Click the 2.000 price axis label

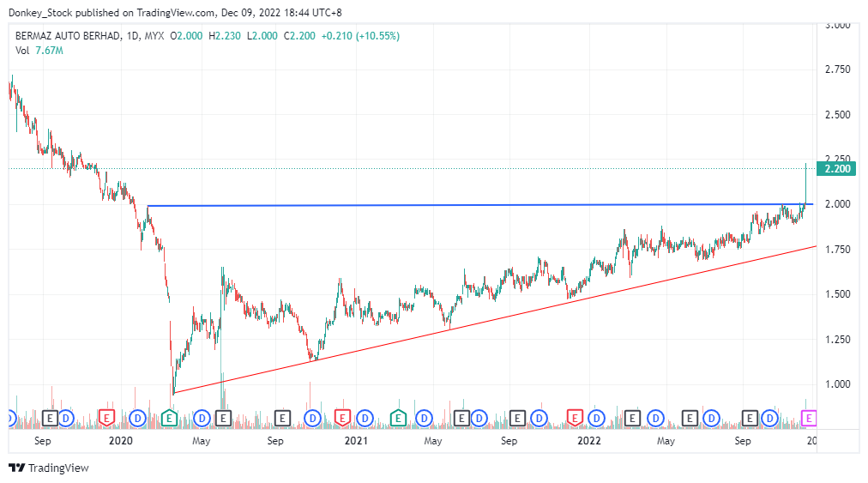[x=838, y=204]
